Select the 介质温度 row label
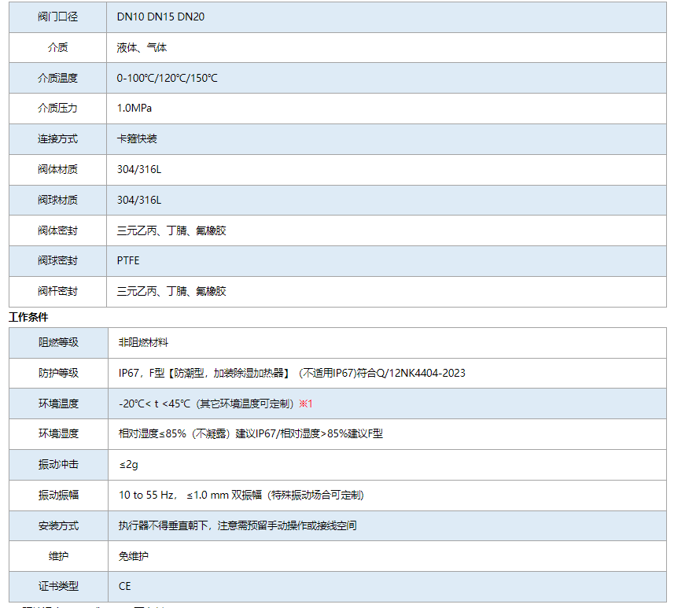Viewport: 700px width, 608px height. point(58,78)
